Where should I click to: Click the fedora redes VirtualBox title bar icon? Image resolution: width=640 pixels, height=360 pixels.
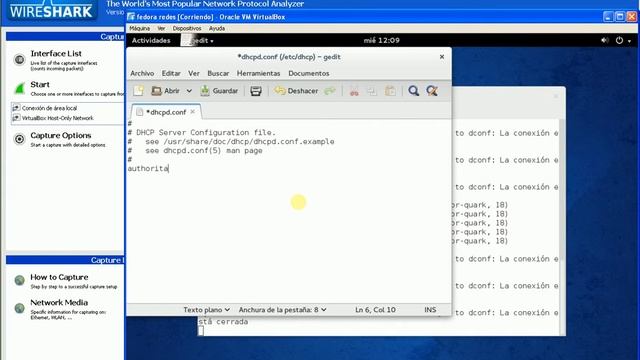pos(131,17)
